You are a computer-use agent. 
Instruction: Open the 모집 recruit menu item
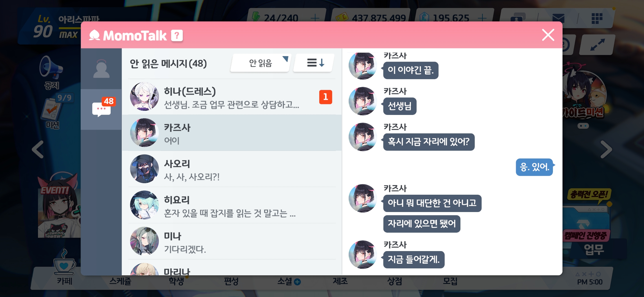coord(450,281)
